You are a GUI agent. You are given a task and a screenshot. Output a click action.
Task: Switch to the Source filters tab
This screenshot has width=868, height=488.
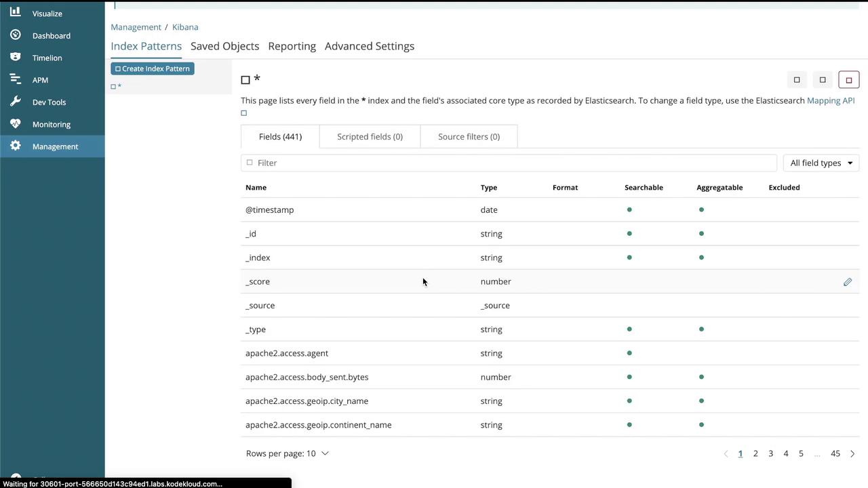[469, 137]
